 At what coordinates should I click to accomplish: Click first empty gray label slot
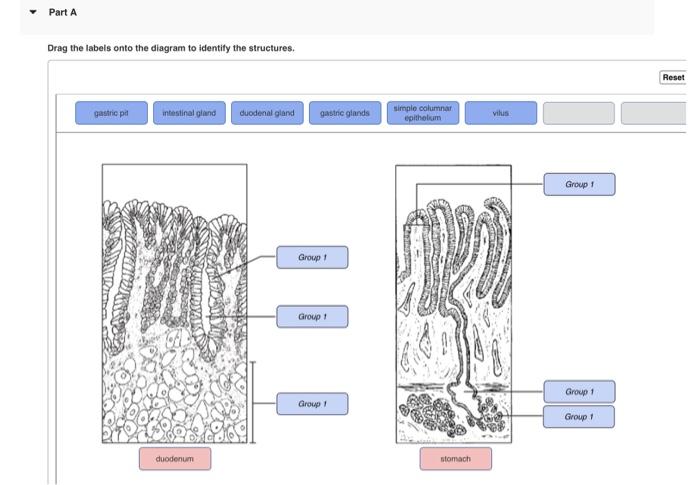(579, 113)
